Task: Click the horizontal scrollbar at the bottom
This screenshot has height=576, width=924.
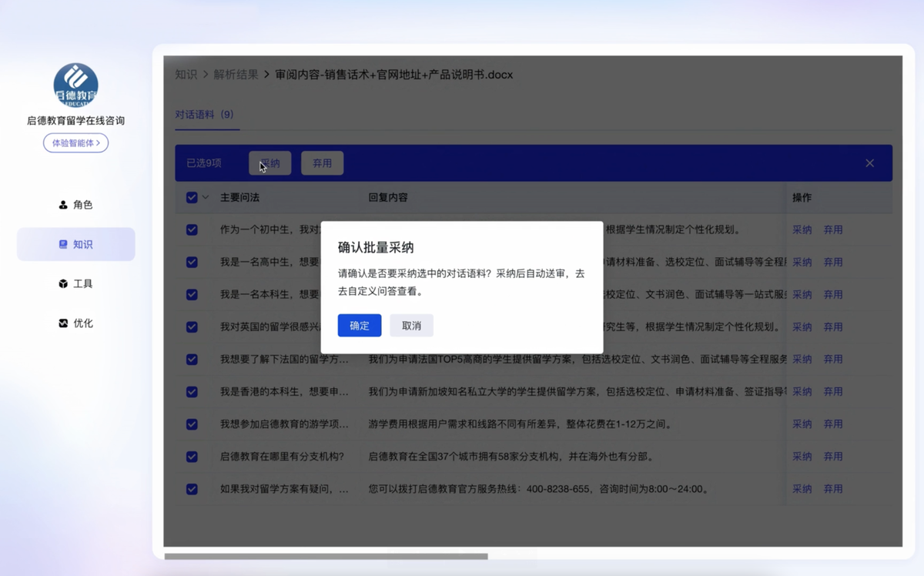Action: tap(326, 556)
